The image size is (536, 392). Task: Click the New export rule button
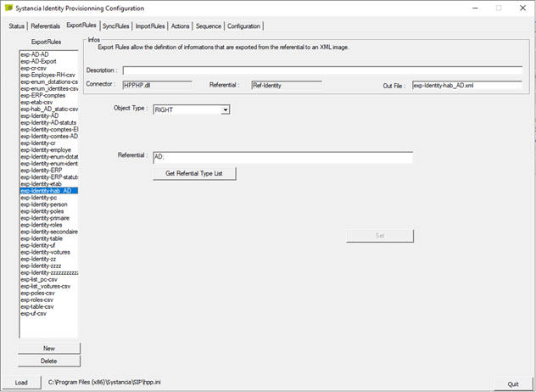[x=49, y=348]
